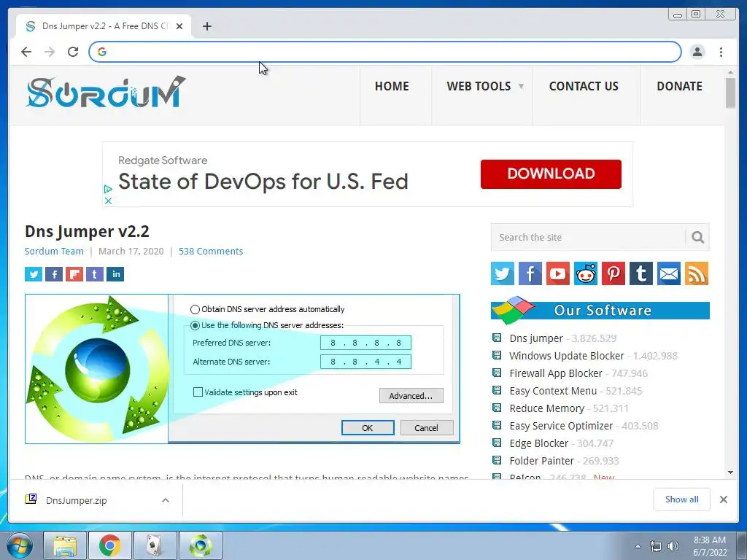The height and width of the screenshot is (560, 747).
Task: Share article on Flipboard
Action: coord(74,274)
